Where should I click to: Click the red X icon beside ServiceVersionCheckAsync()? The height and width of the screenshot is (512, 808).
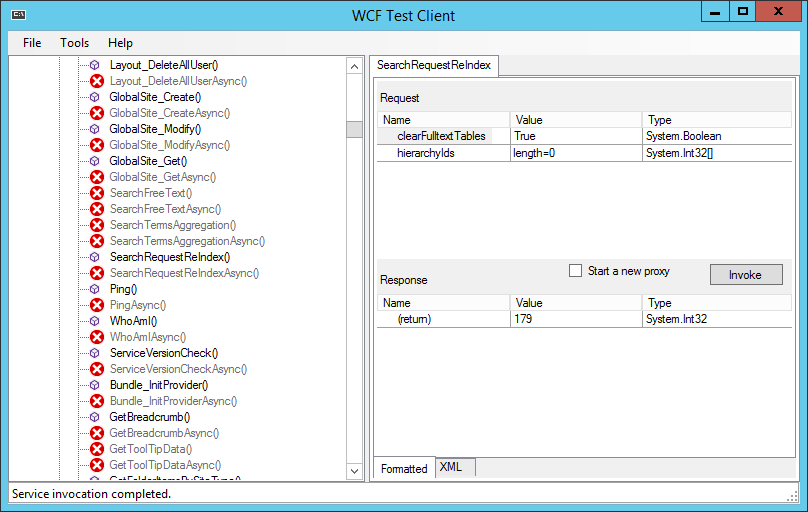click(x=97, y=369)
